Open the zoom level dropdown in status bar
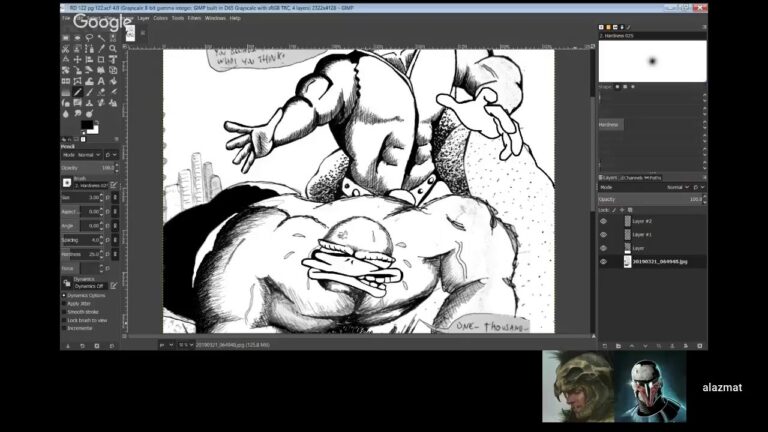This screenshot has width=768, height=432. point(185,345)
